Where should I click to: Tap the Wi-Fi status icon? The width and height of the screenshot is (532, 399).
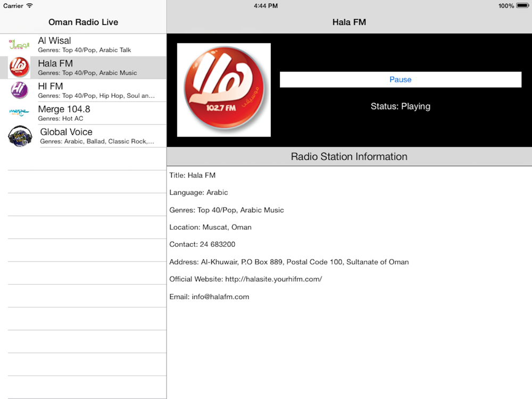pos(29,5)
